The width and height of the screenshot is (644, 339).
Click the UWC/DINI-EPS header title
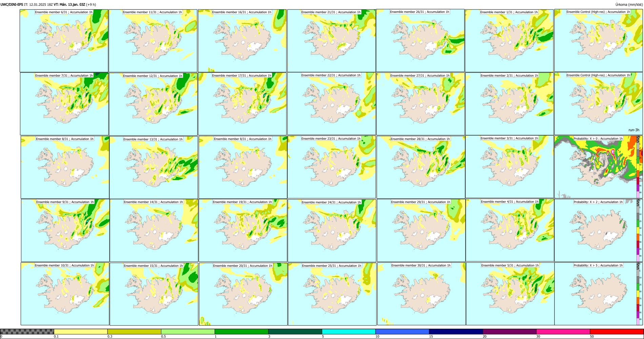coord(12,4)
